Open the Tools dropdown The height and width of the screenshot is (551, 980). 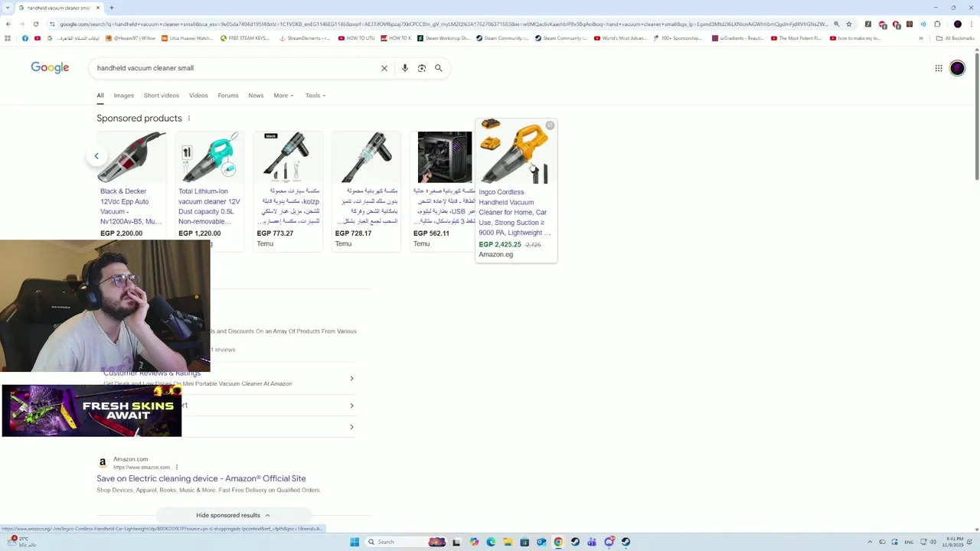[x=315, y=96]
